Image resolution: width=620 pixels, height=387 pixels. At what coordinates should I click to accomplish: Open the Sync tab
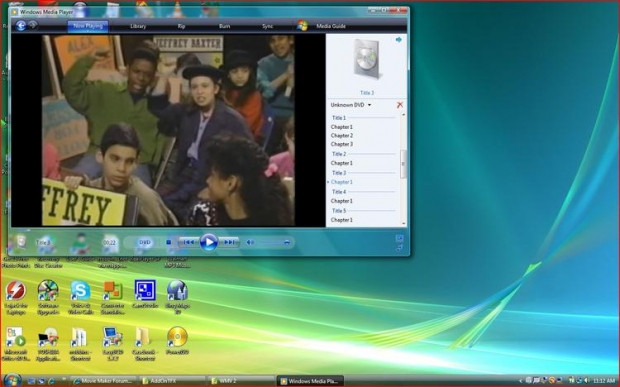click(267, 26)
